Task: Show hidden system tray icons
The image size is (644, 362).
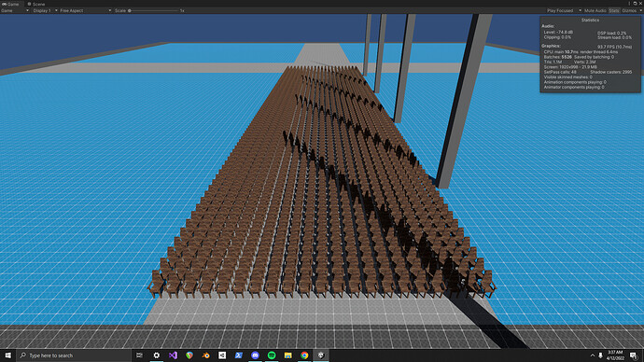Action: click(593, 355)
